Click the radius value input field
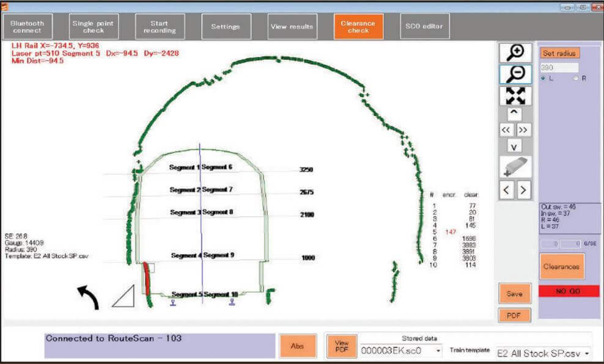Image resolution: width=604 pixels, height=364 pixels. tap(559, 68)
